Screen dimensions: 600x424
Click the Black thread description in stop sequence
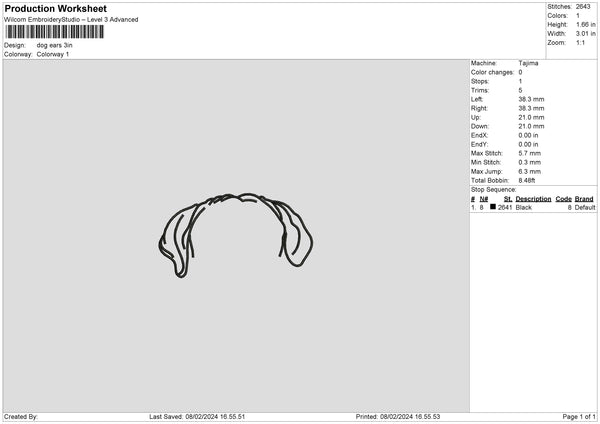[523, 207]
